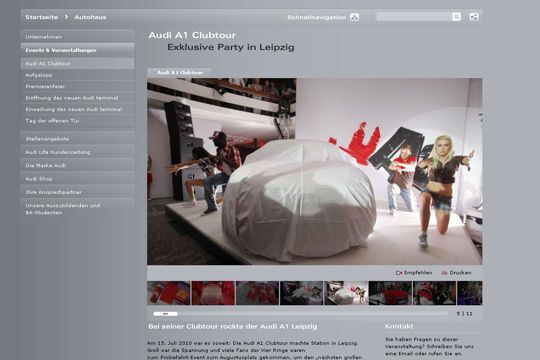540x360 pixels.
Task: Select eighth partially visible thumbnail
Action: [470, 293]
